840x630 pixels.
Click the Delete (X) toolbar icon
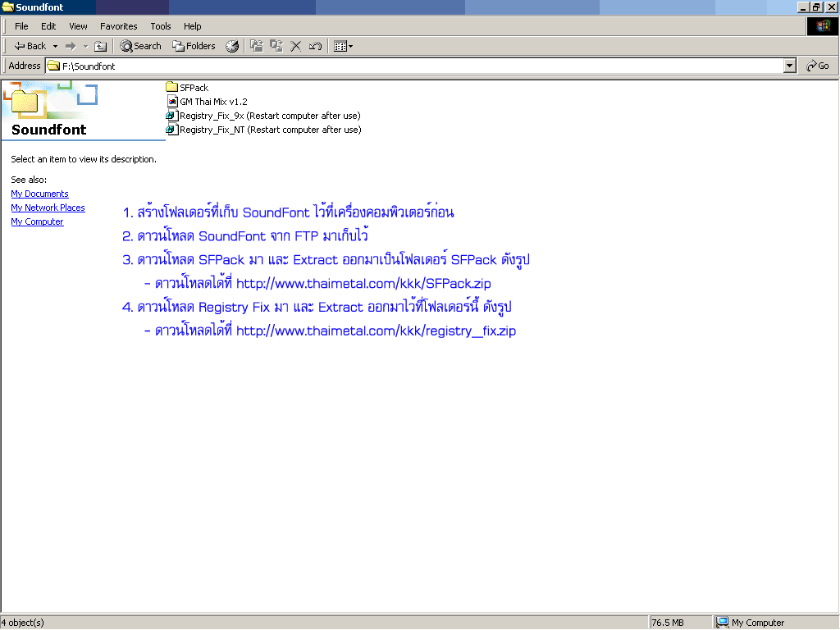tap(295, 46)
